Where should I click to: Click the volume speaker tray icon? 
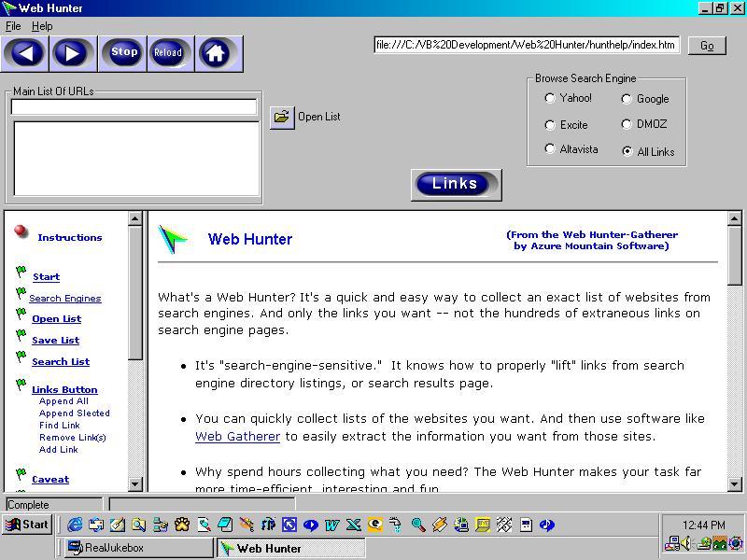click(x=686, y=543)
